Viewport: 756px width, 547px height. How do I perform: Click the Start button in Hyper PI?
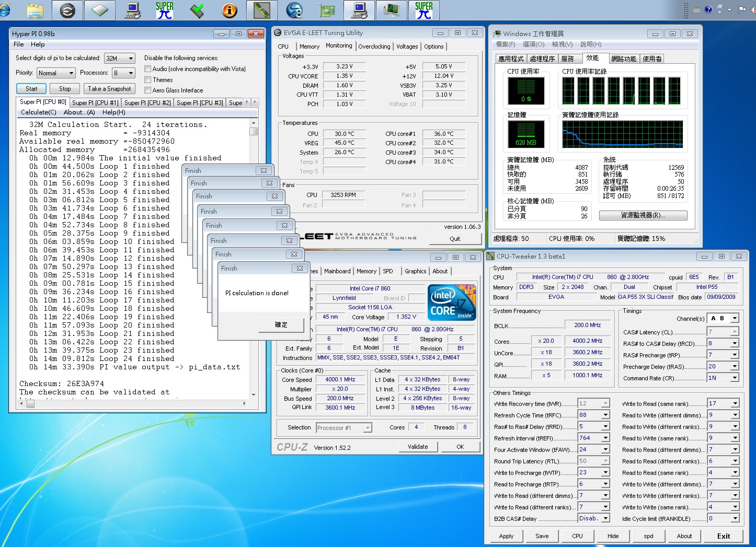[31, 89]
